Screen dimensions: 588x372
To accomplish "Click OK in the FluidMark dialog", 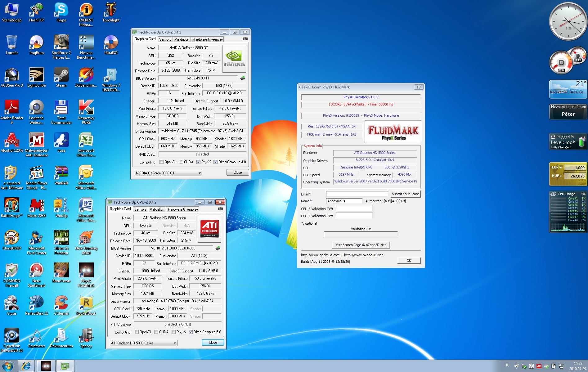I will pos(409,261).
